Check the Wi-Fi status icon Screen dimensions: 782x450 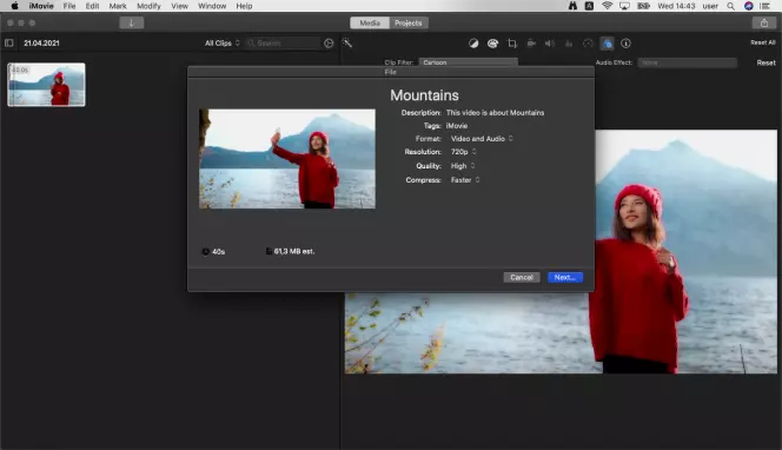[x=607, y=6]
